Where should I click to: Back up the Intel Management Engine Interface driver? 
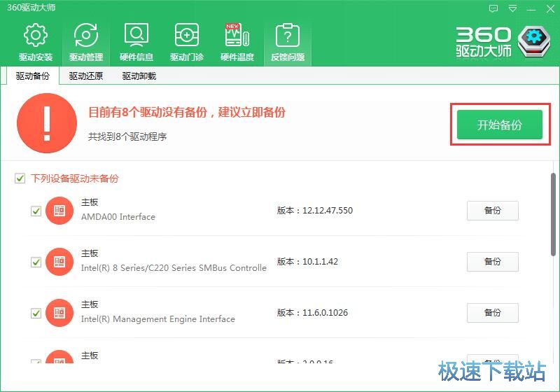(493, 313)
